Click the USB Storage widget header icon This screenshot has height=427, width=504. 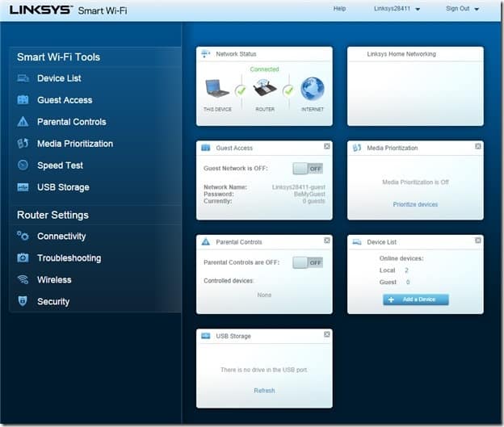tap(206, 336)
